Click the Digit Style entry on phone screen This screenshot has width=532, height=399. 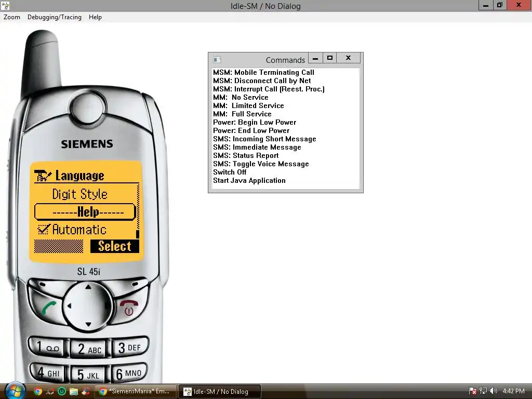pyautogui.click(x=79, y=194)
